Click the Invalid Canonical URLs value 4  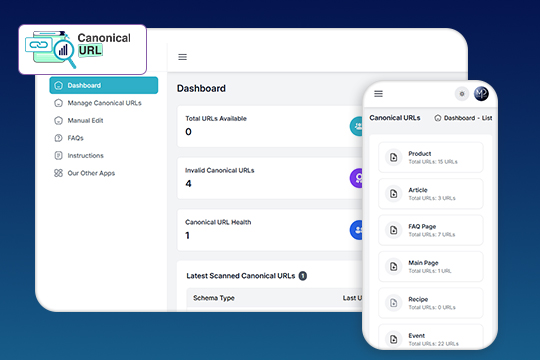coord(188,184)
